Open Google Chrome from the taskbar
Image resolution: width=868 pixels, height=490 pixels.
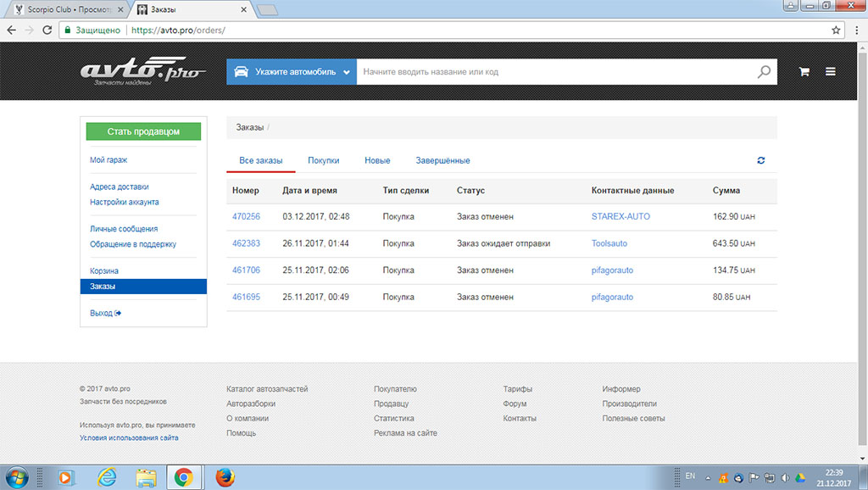185,477
